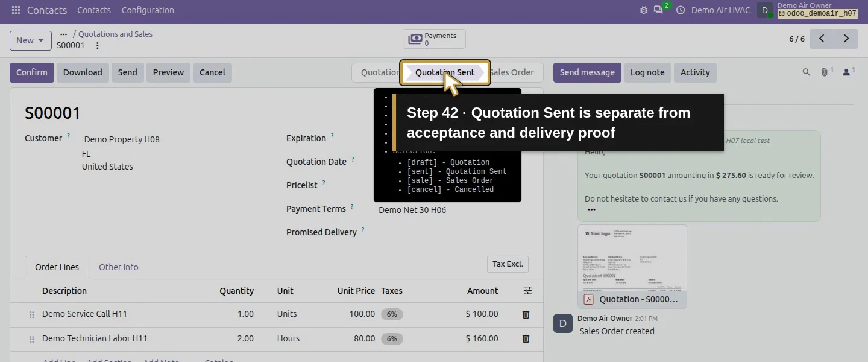Select the Quotation status stage
Viewport: 868px width, 362px height.
tap(379, 72)
